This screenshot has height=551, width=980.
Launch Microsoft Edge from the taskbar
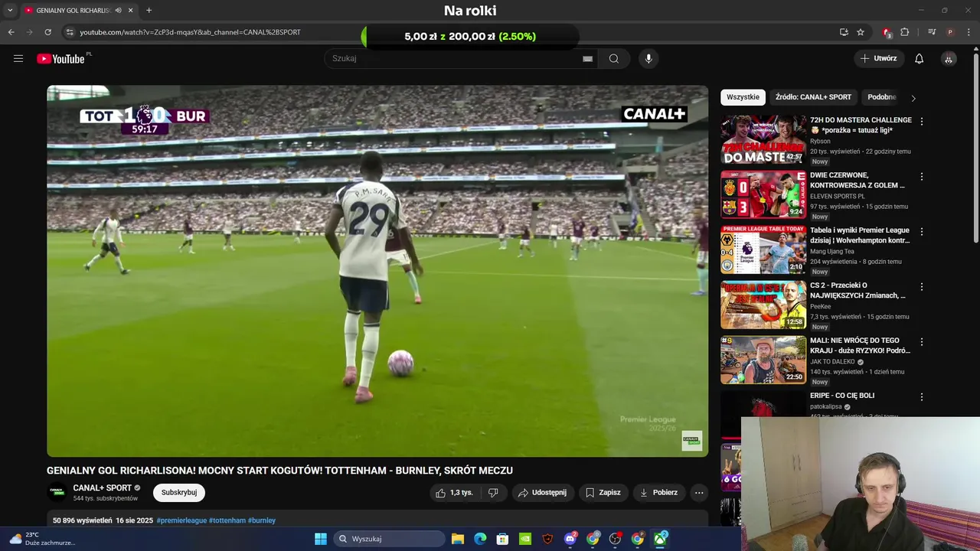pos(480,539)
